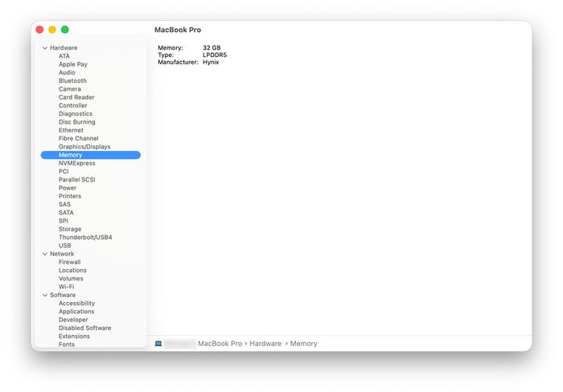
Task: Open the Controller entry
Action: (x=73, y=105)
